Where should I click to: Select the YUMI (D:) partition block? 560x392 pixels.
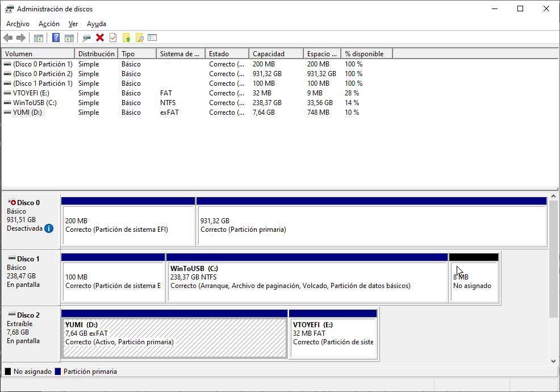pyautogui.click(x=174, y=333)
